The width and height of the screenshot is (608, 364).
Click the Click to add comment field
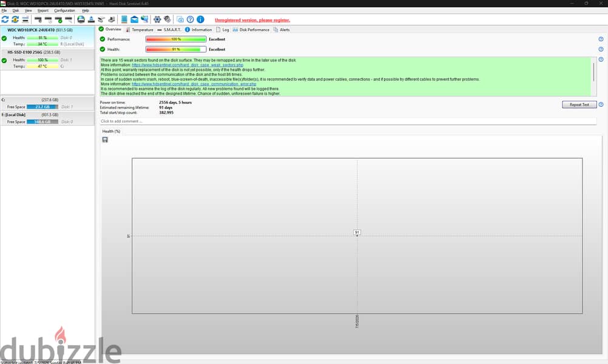[x=348, y=121]
